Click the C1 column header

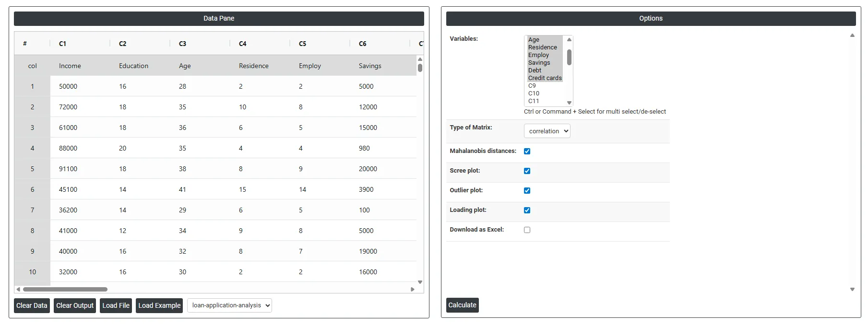pos(80,44)
